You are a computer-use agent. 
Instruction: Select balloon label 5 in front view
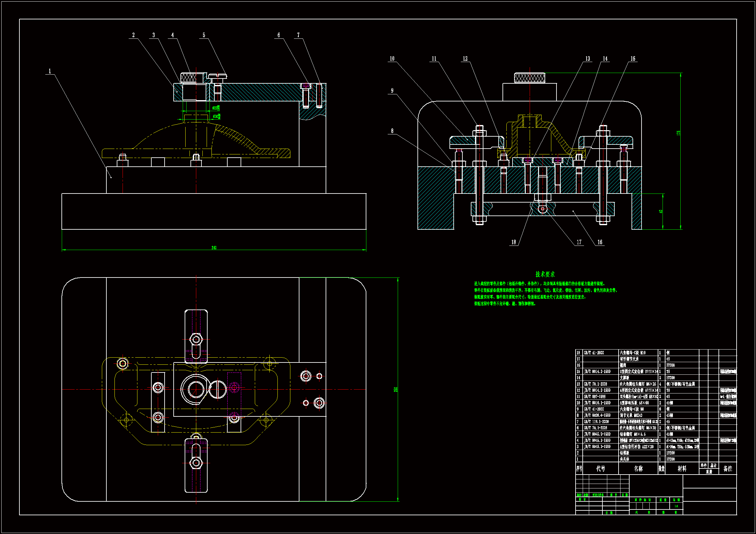pyautogui.click(x=204, y=35)
